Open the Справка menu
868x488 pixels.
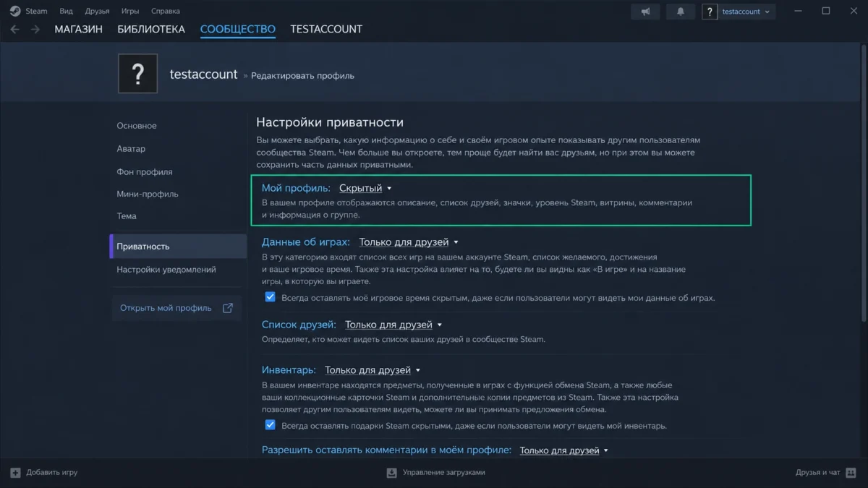click(x=166, y=12)
